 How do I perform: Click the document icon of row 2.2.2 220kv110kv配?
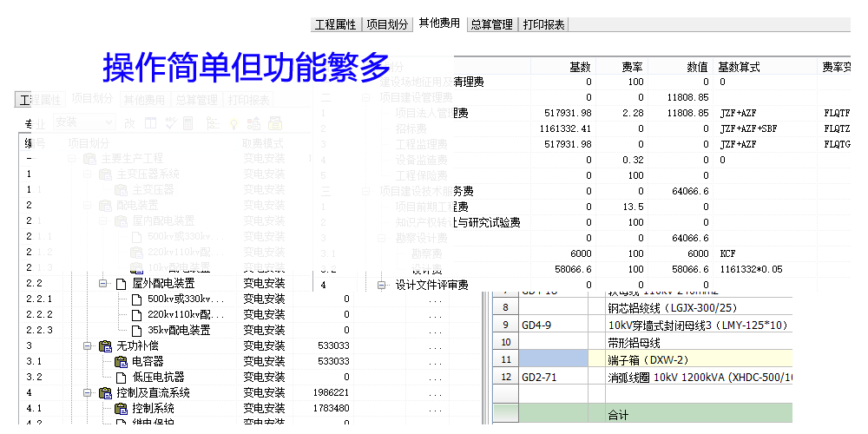pos(137,315)
